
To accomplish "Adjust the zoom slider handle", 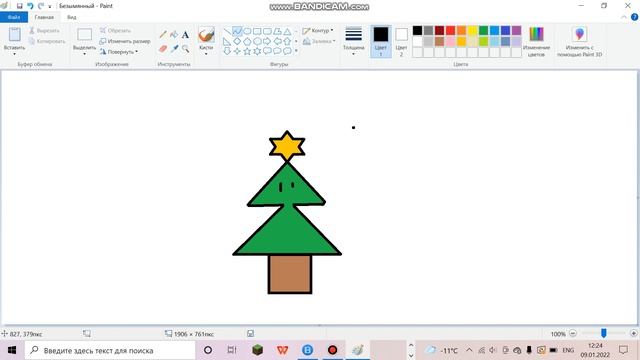I will point(603,333).
